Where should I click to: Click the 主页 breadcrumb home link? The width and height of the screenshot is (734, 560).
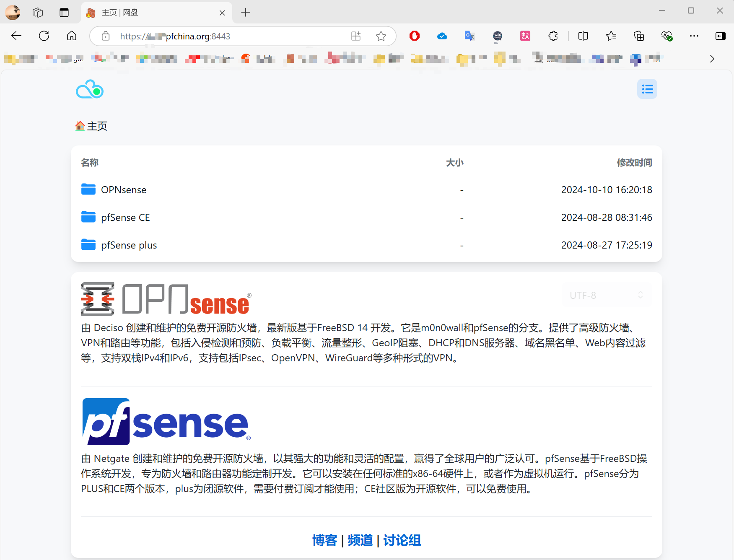click(x=96, y=126)
